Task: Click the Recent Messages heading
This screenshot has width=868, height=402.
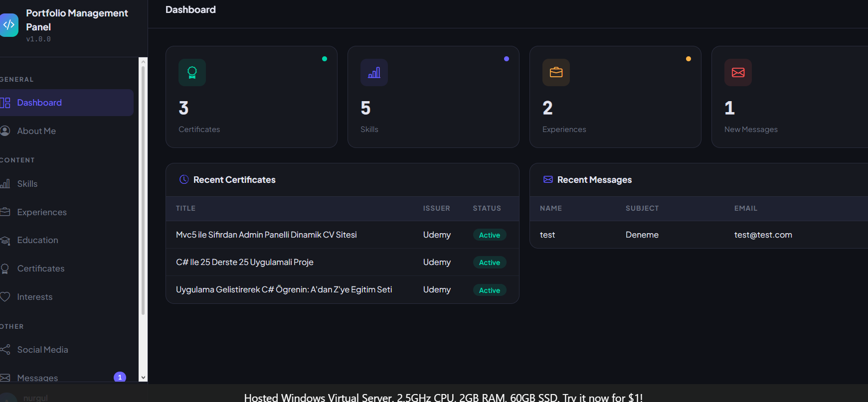Action: coord(594,179)
